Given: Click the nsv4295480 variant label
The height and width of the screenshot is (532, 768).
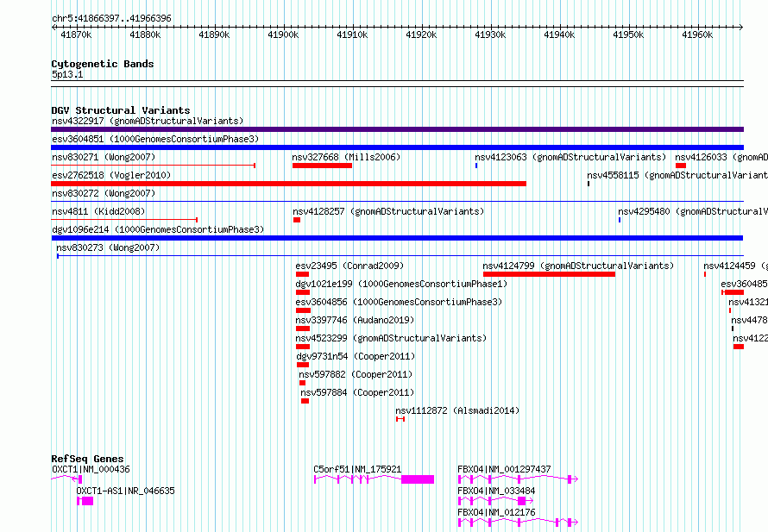Looking at the screenshot, I should [x=693, y=211].
